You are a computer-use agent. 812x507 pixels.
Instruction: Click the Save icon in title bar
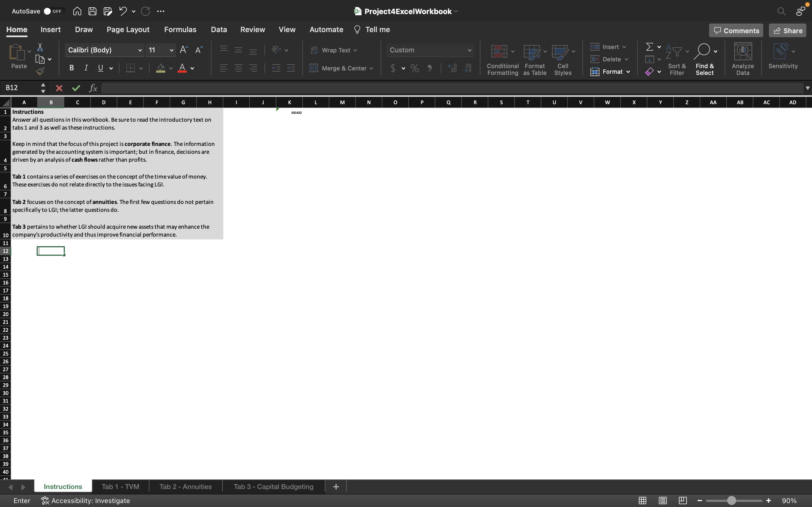92,11
